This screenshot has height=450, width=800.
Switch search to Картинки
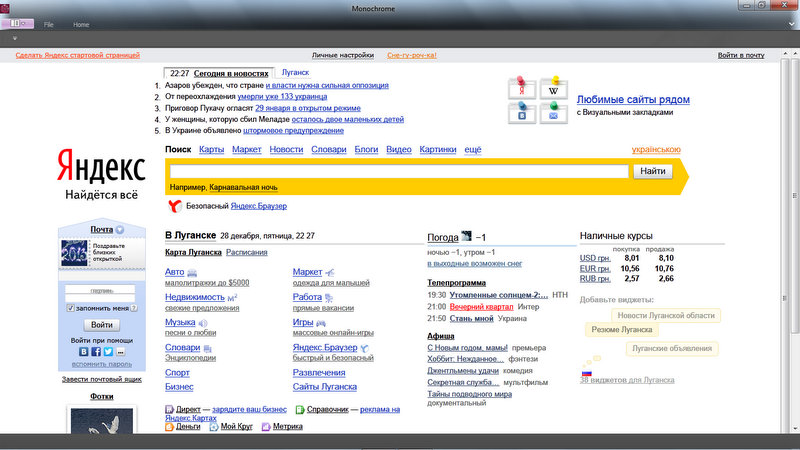click(438, 149)
